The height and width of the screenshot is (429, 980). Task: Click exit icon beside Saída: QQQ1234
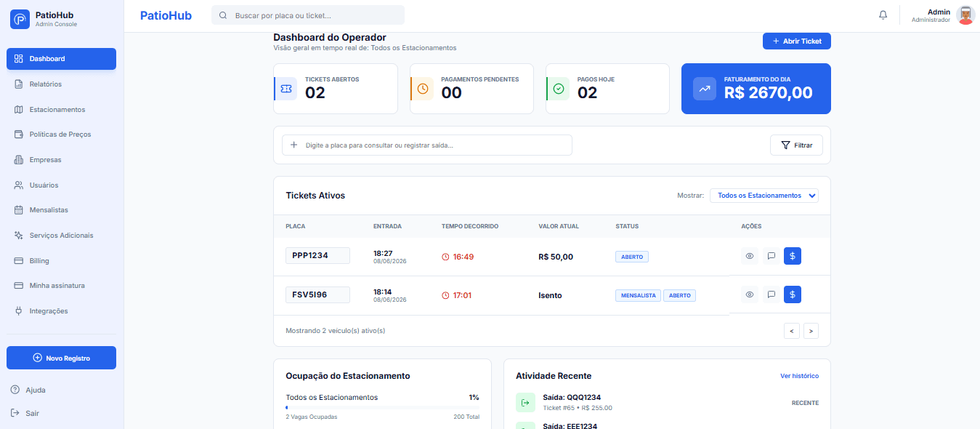pos(525,402)
